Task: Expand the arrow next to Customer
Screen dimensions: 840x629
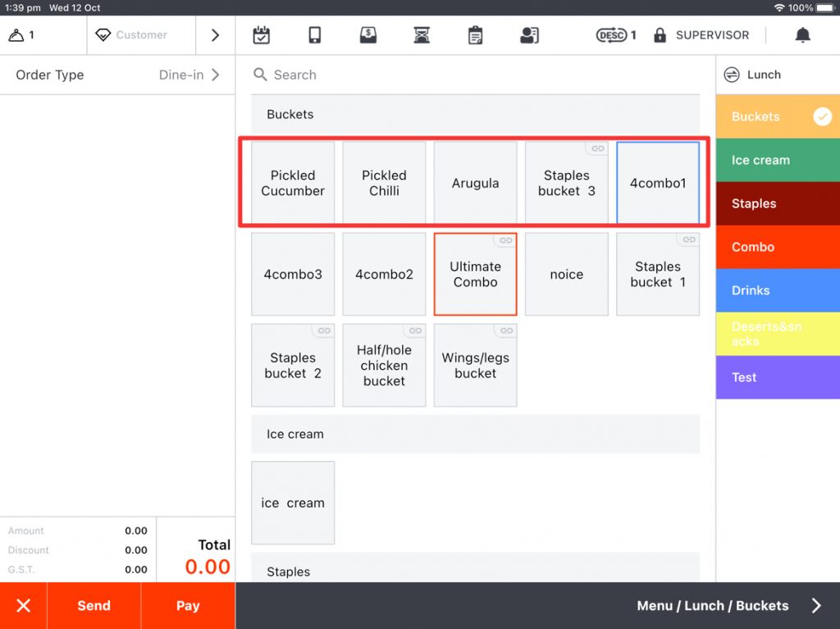Action: click(x=215, y=35)
